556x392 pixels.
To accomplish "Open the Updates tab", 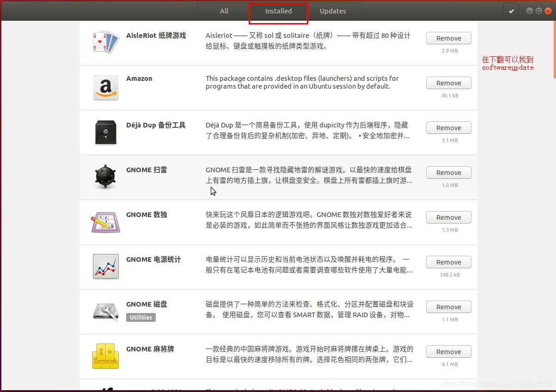I will 333,11.
